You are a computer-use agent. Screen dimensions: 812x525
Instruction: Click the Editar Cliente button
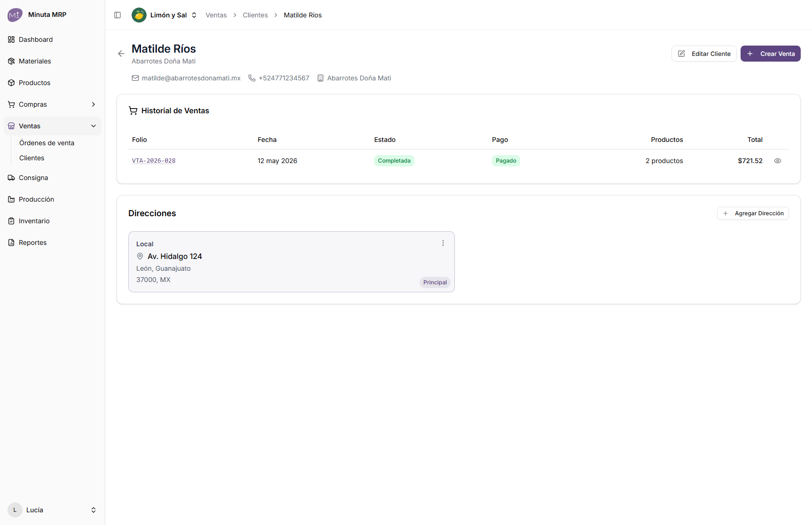pyautogui.click(x=704, y=54)
